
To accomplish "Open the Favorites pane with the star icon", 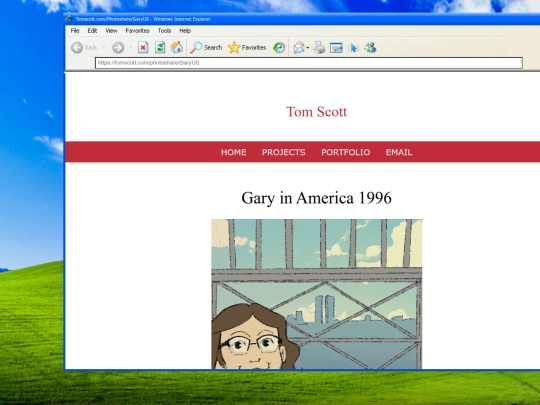I will tap(247, 48).
